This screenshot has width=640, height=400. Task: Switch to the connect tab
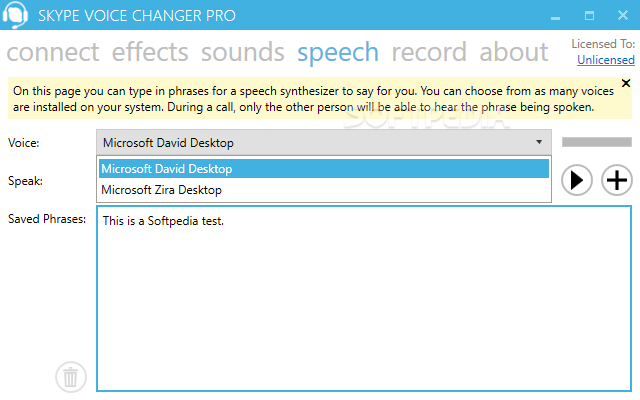pos(53,52)
